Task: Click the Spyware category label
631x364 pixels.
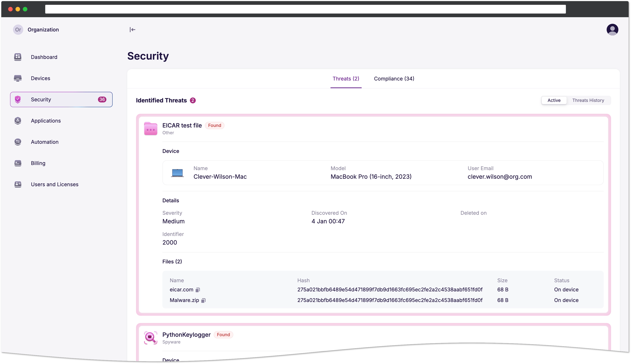Action: pyautogui.click(x=171, y=342)
